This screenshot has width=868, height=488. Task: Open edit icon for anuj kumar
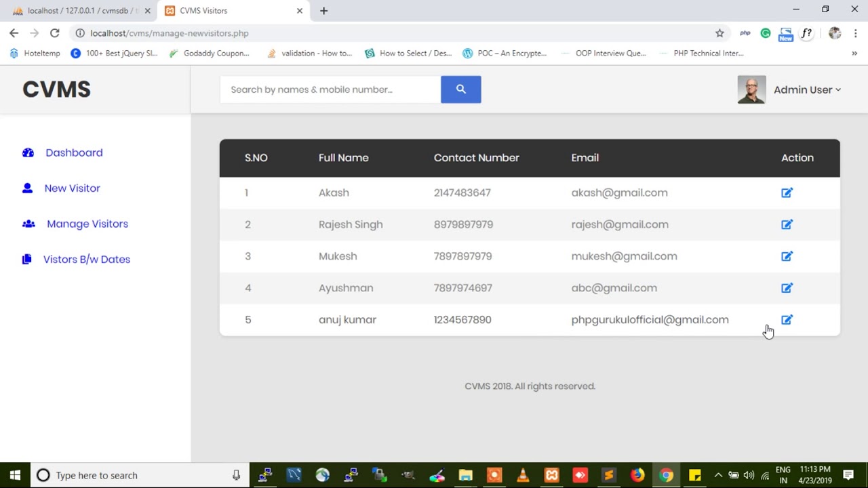coord(787,320)
